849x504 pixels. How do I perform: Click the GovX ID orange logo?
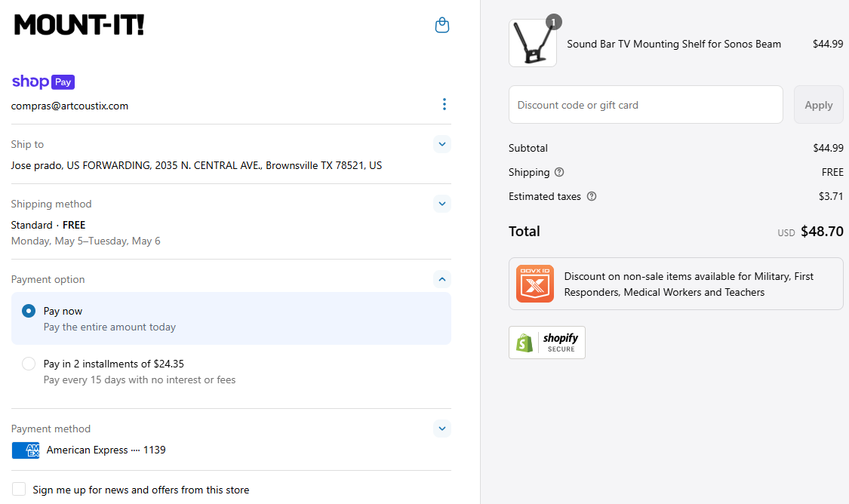535,284
